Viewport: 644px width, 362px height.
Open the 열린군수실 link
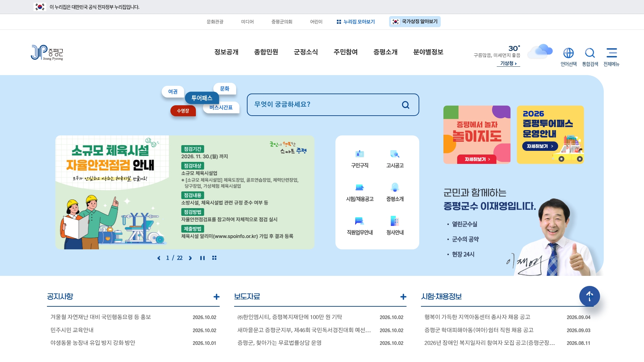point(464,224)
